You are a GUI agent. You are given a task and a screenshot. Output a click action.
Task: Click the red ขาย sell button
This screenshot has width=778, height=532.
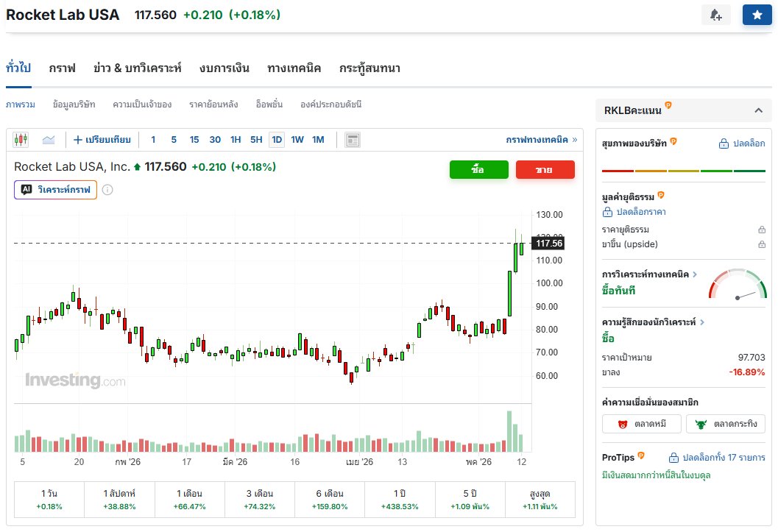coord(545,169)
